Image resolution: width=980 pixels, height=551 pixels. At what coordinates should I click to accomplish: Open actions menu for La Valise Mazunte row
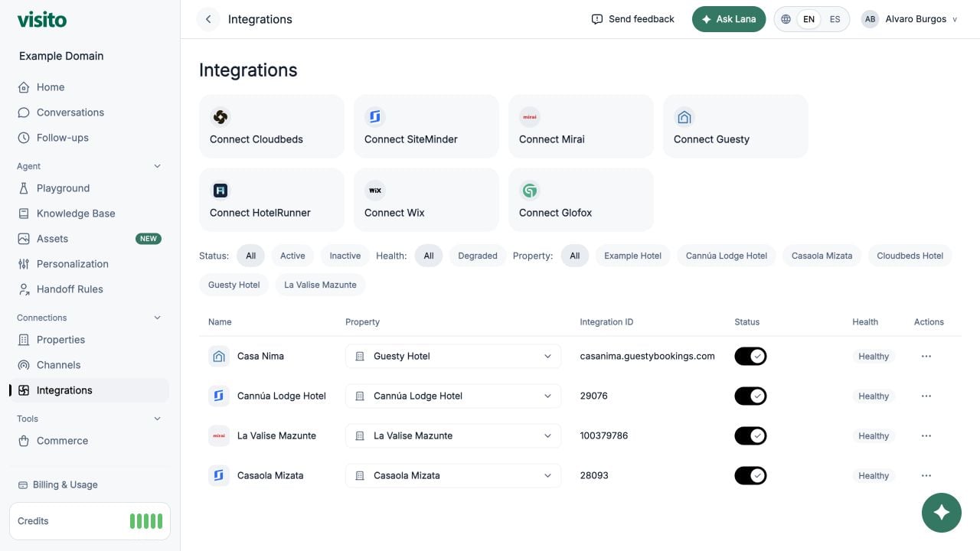pyautogui.click(x=926, y=435)
